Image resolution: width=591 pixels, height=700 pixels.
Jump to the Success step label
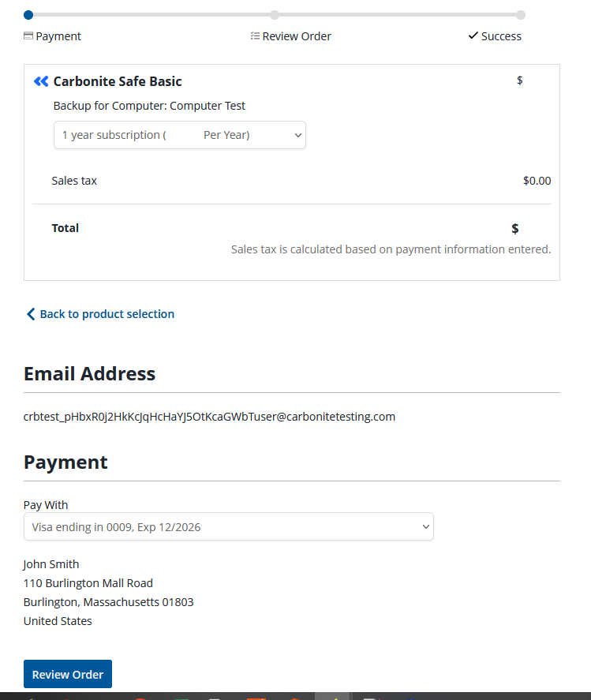(x=501, y=36)
